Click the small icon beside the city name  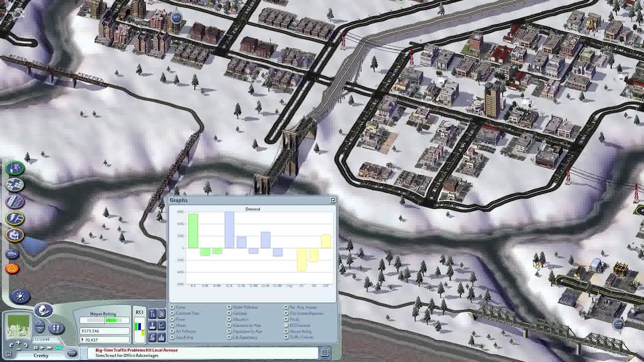coord(8,354)
